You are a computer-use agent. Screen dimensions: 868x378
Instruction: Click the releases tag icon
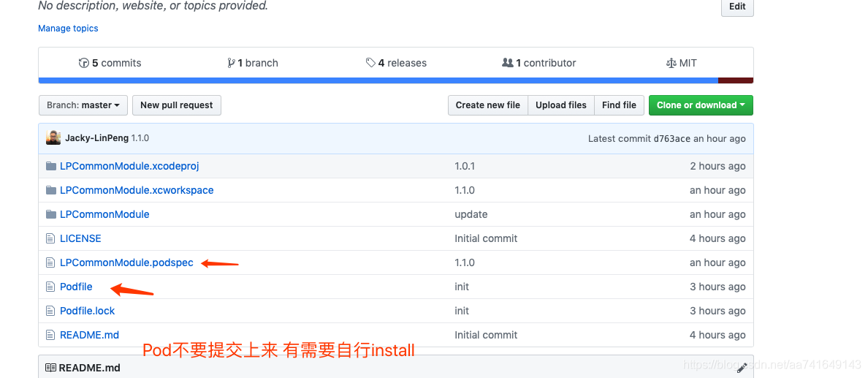[371, 63]
